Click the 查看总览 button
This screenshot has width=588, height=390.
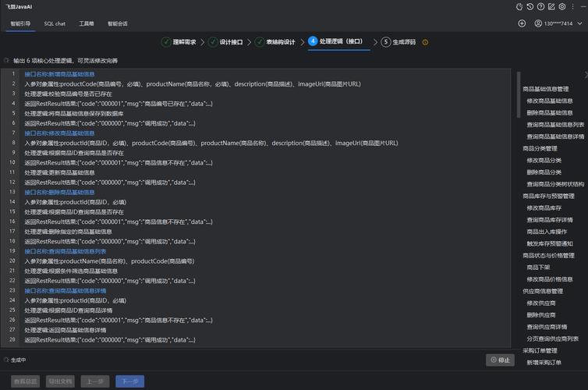click(26, 381)
